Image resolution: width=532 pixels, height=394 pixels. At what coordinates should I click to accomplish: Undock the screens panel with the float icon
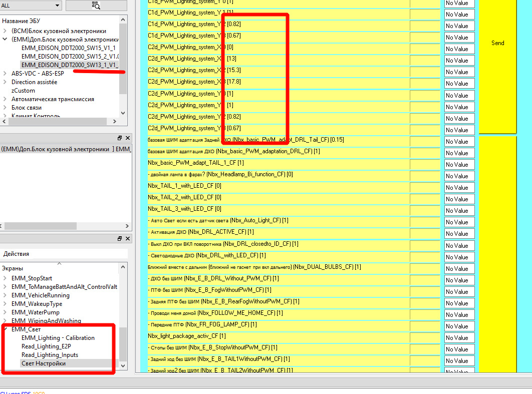tap(120, 239)
